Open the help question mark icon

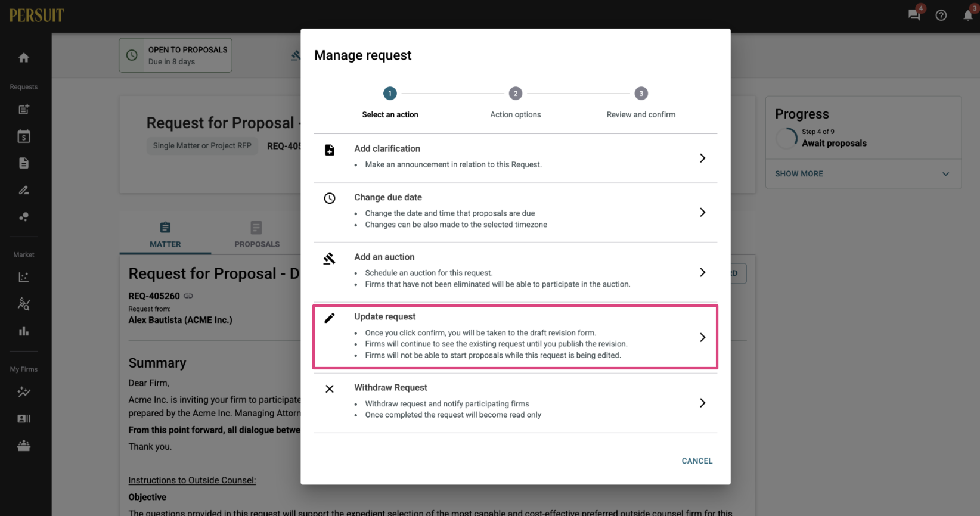[941, 15]
